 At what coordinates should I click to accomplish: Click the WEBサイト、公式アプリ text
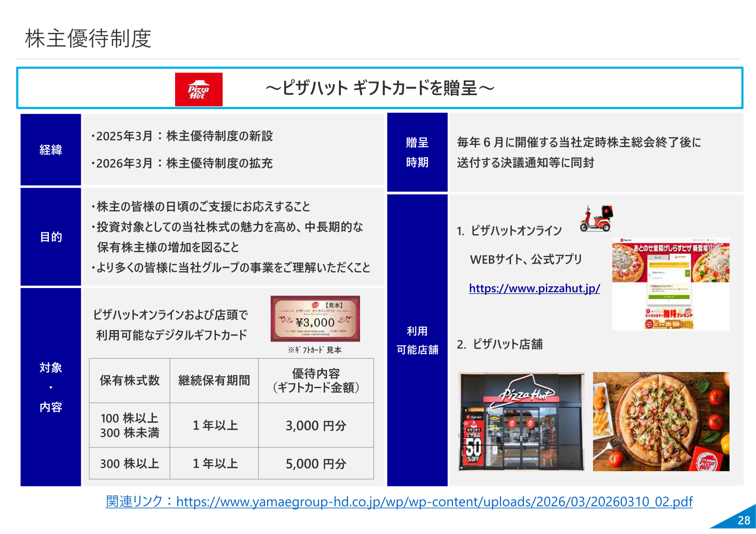526,259
